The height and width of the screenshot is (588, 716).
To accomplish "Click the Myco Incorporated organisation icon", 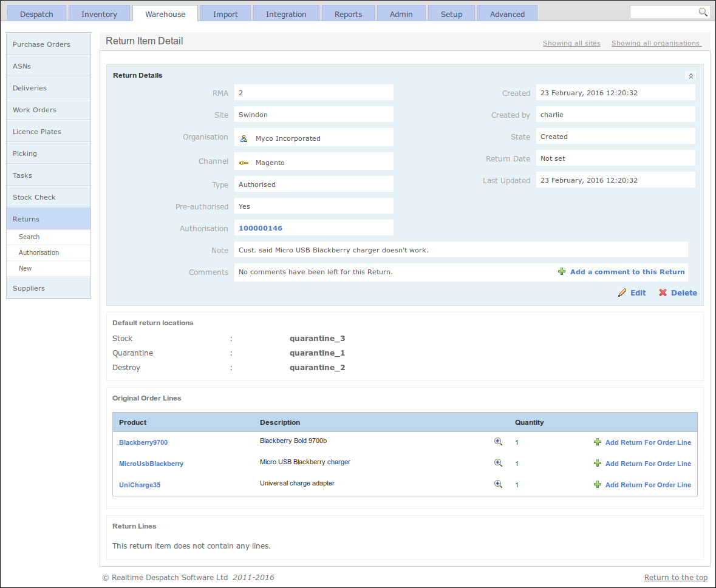I will pos(244,139).
